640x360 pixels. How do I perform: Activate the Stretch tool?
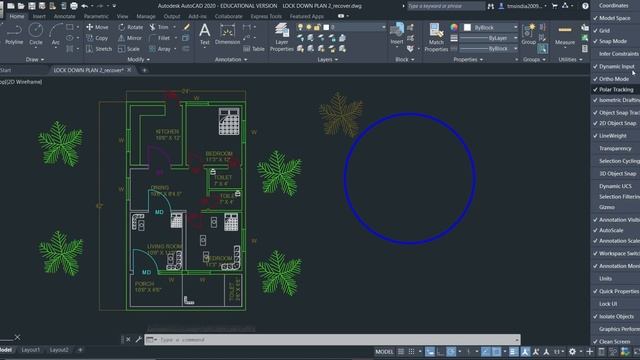pyautogui.click(x=99, y=49)
